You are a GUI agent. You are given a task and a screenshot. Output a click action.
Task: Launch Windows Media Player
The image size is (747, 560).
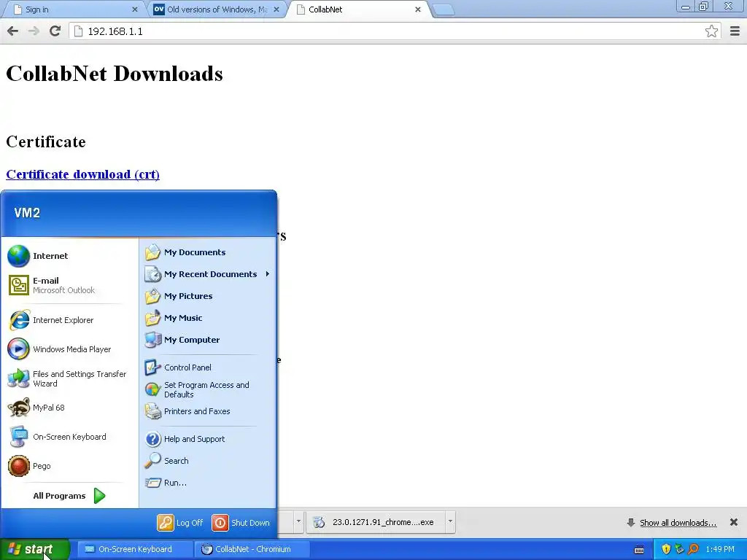coord(70,349)
